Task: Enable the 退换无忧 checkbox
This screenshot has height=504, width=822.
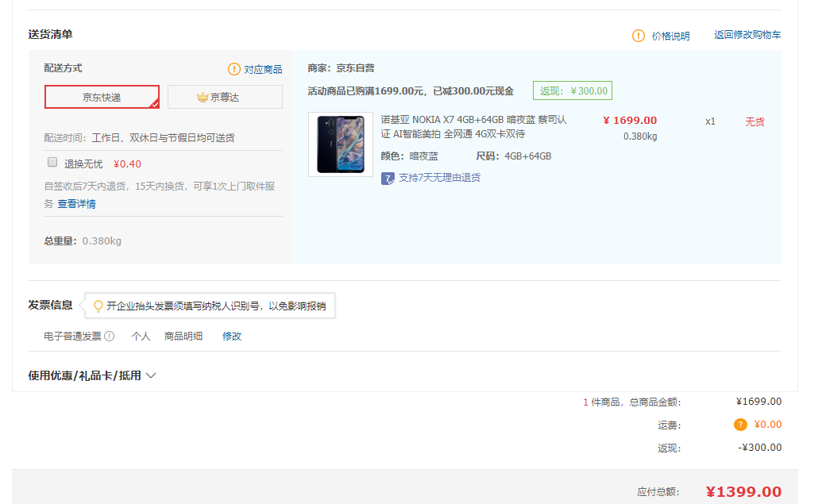Action: 52,163
